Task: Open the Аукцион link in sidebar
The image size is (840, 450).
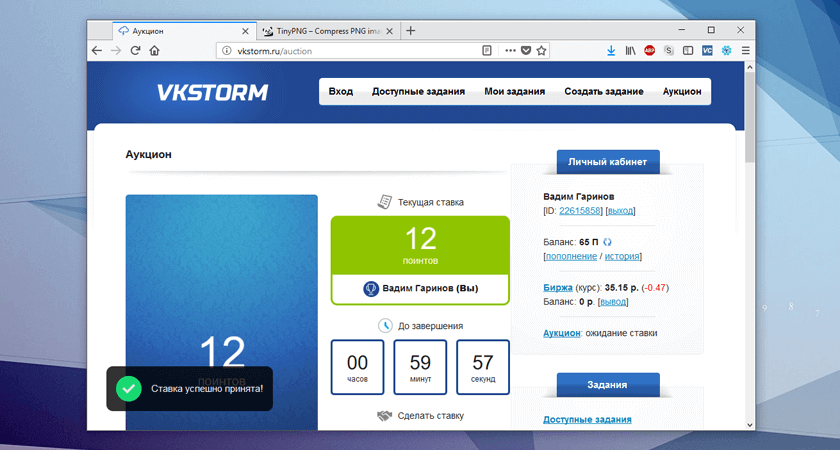Action: coord(561,333)
